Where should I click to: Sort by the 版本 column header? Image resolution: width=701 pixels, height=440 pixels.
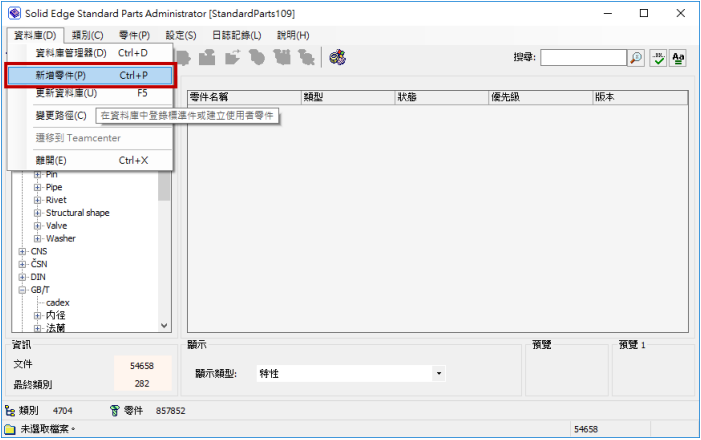(640, 97)
